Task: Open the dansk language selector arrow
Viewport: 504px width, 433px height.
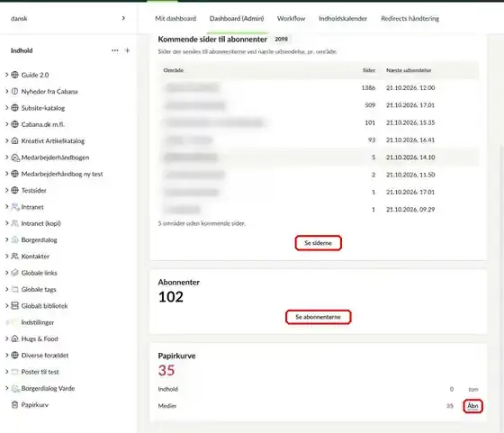Action: click(x=124, y=18)
